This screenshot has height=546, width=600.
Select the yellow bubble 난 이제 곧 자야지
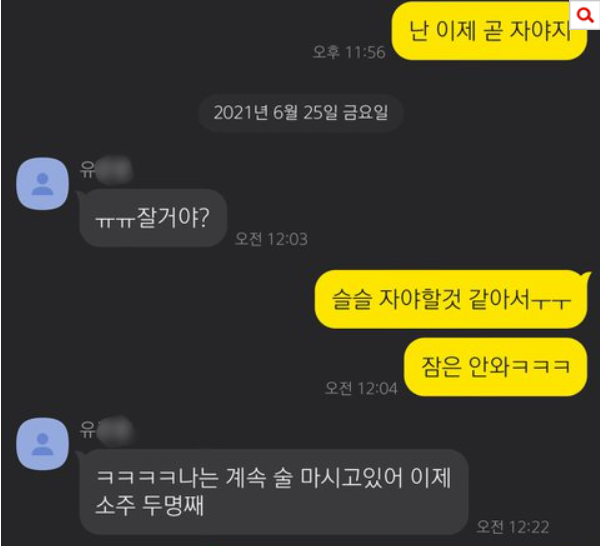coord(489,31)
